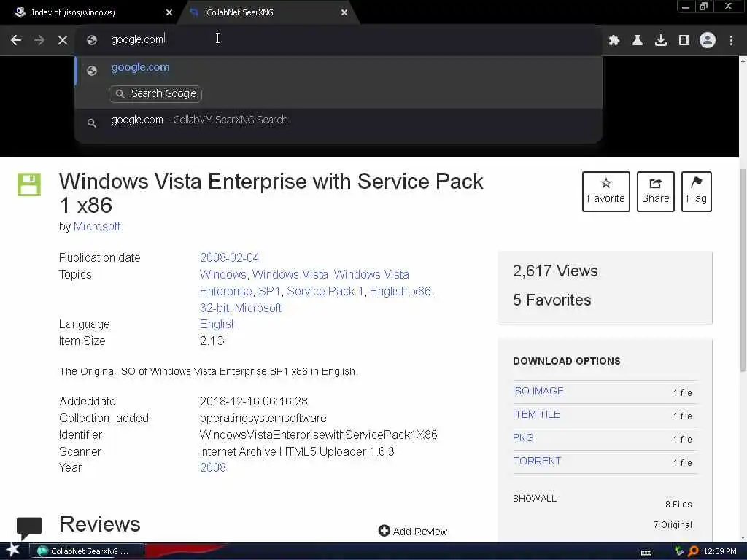Click the address bar containing google.com
Image resolution: width=747 pixels, height=560 pixels.
click(x=338, y=39)
